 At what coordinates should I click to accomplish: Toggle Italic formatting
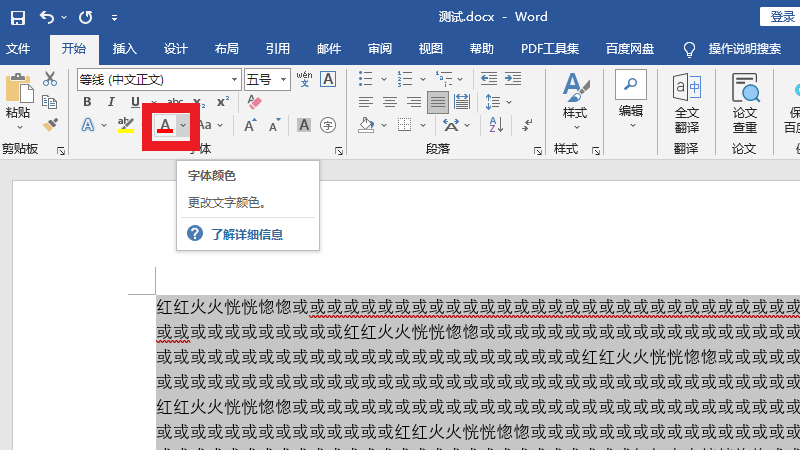111,102
